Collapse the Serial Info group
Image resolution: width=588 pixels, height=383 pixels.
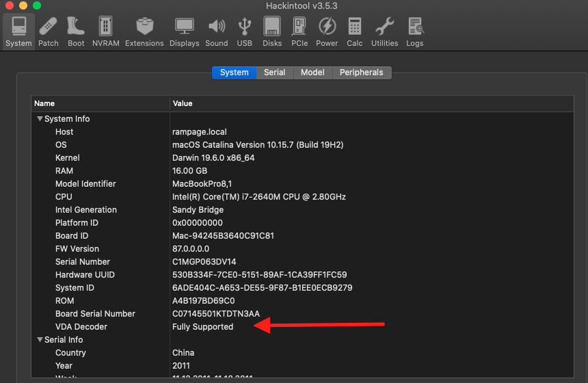pyautogui.click(x=40, y=339)
